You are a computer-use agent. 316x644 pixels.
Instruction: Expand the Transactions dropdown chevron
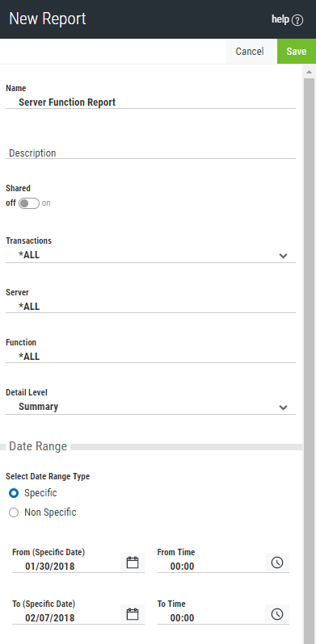click(x=283, y=256)
